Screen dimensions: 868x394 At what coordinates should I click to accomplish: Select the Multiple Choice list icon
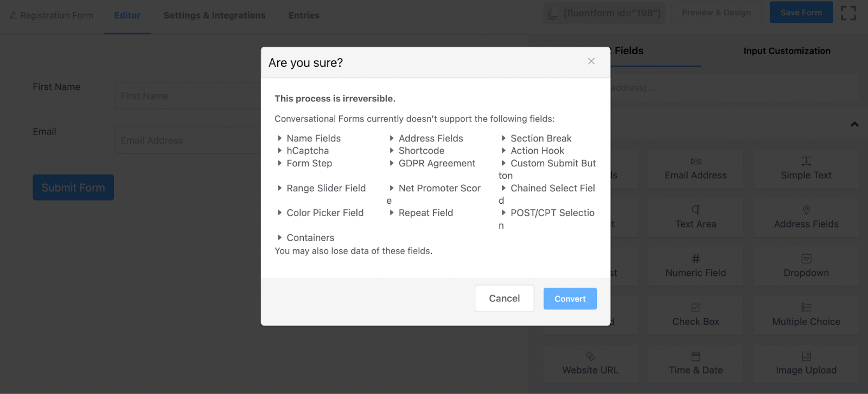(806, 307)
